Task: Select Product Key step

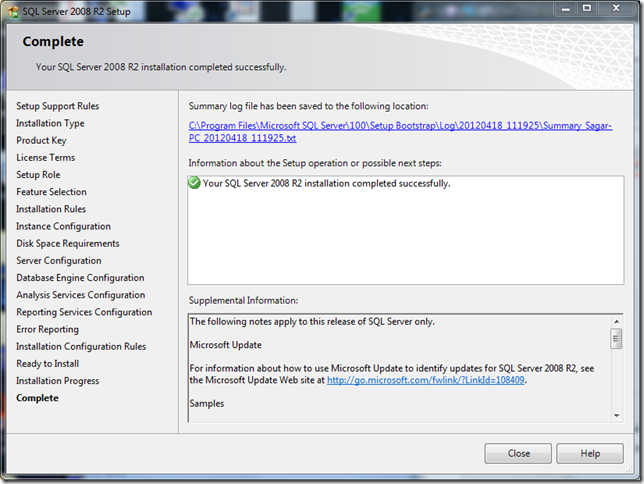Action: click(x=41, y=141)
